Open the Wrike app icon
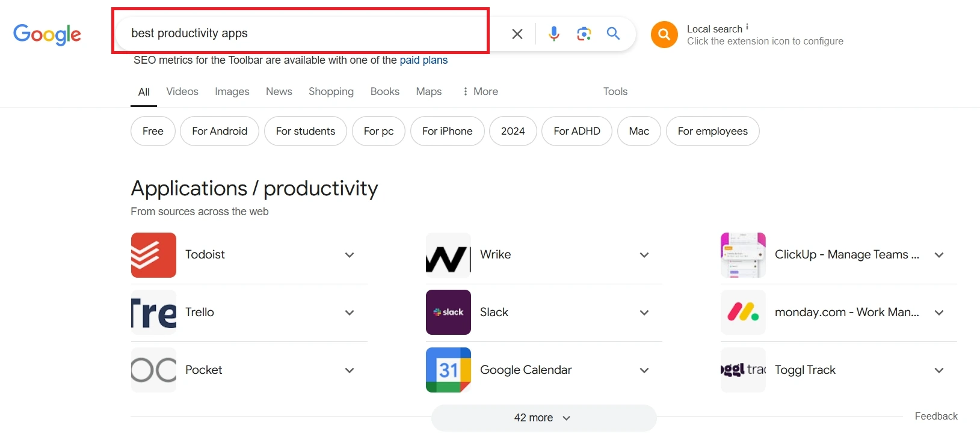Viewport: 980px width, 446px height. 448,255
